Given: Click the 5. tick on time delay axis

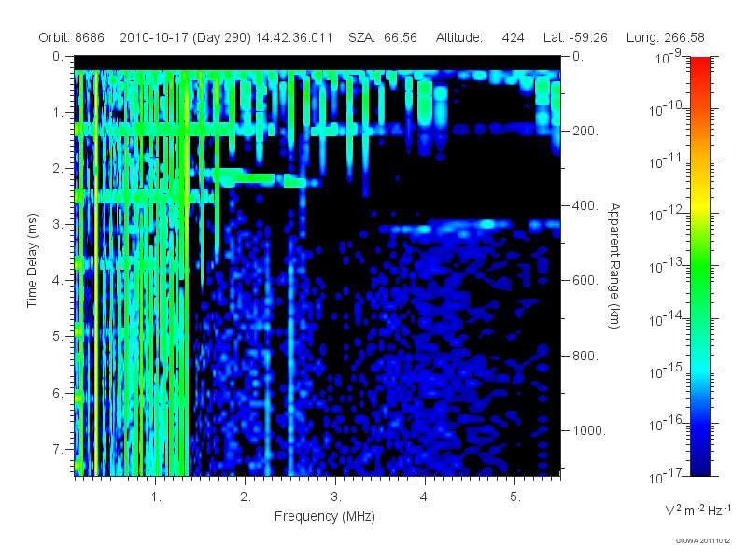Looking at the screenshot, I should click(58, 336).
